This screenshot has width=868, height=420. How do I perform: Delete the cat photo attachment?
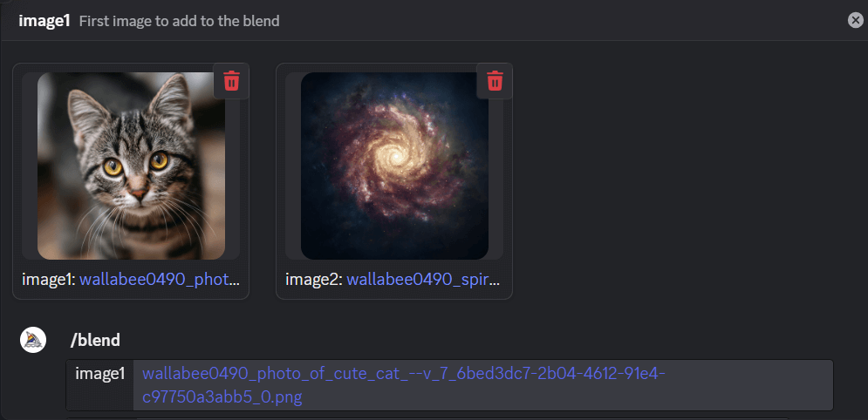(231, 81)
